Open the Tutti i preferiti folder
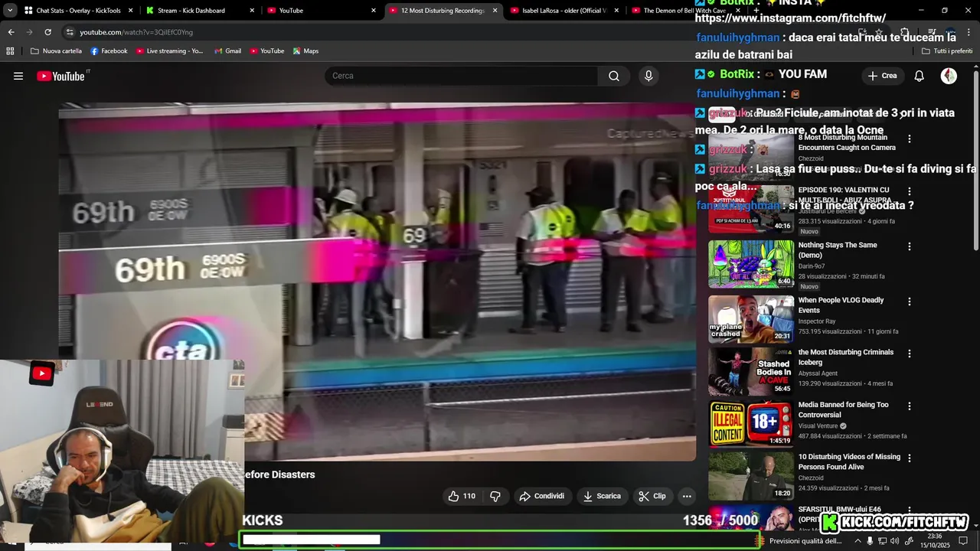The width and height of the screenshot is (980, 551). pos(946,51)
